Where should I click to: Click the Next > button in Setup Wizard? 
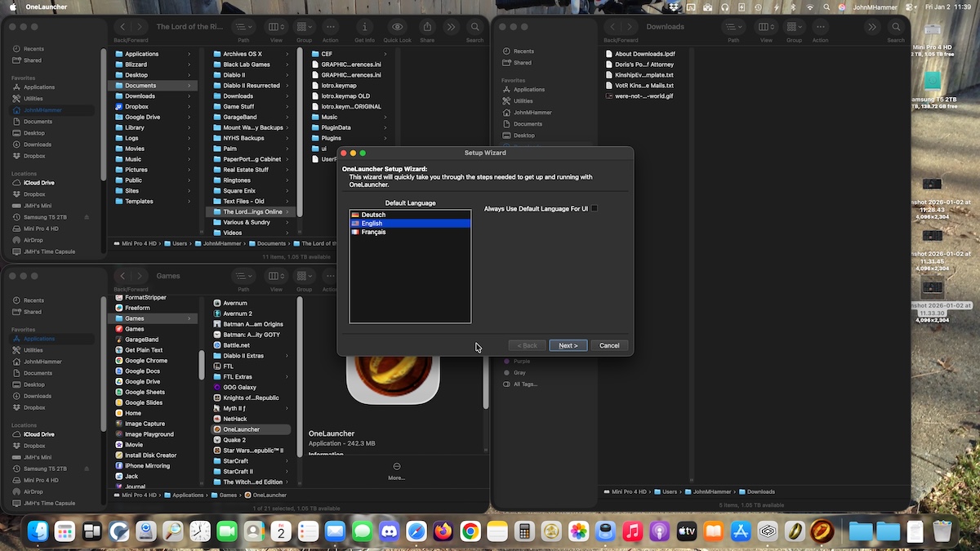point(568,345)
